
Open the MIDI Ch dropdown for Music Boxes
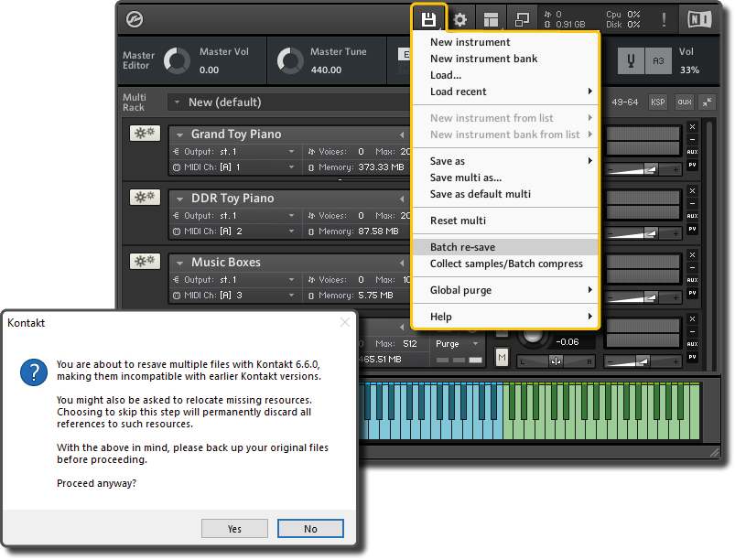pyautogui.click(x=234, y=296)
